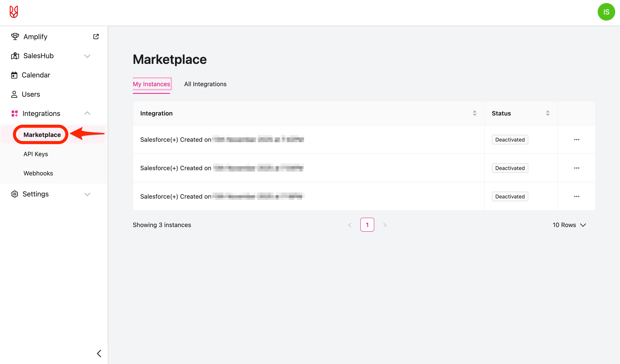
Task: Expand the SalesHub menu chevron
Action: pos(87,56)
